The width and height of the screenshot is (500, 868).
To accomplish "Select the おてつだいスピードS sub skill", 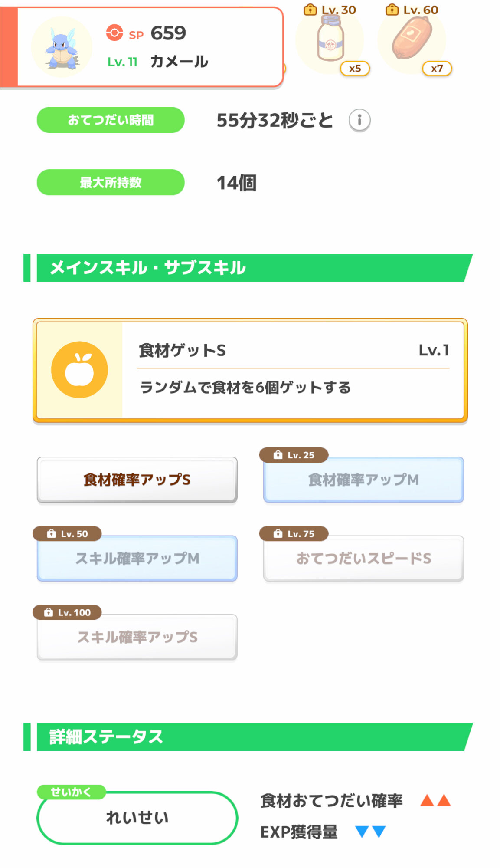I will [x=363, y=559].
